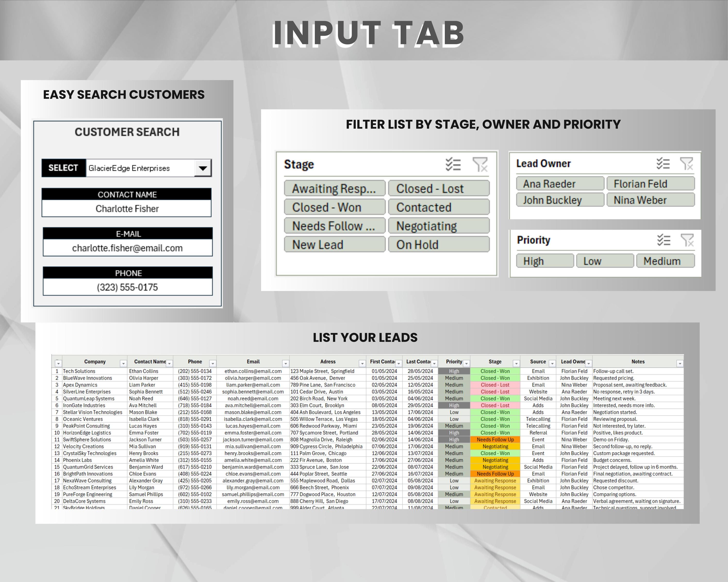Viewport: 728px width, 582px height.
Task: Filter stage by Awaiting Response
Action: 335,188
